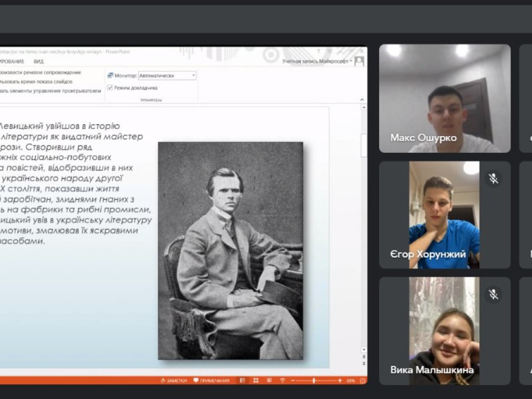
Task: Expand the Монитор dropdown set to Автоматически
Action: (x=193, y=75)
